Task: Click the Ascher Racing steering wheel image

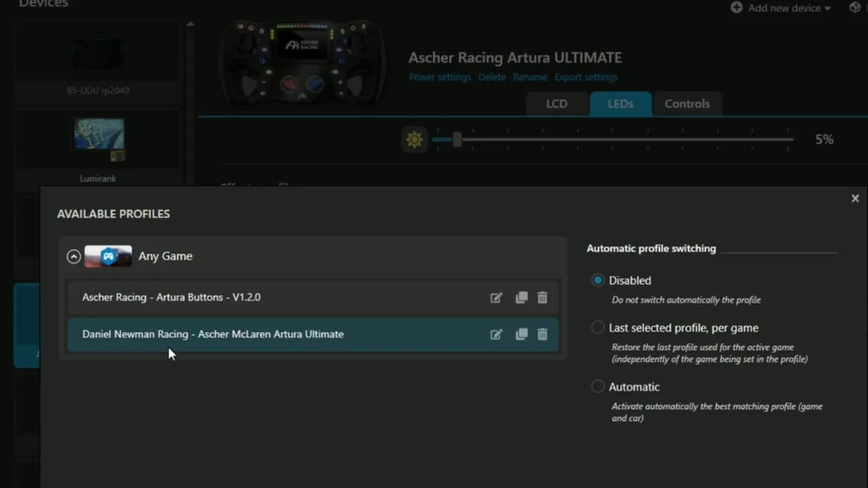Action: [302, 62]
